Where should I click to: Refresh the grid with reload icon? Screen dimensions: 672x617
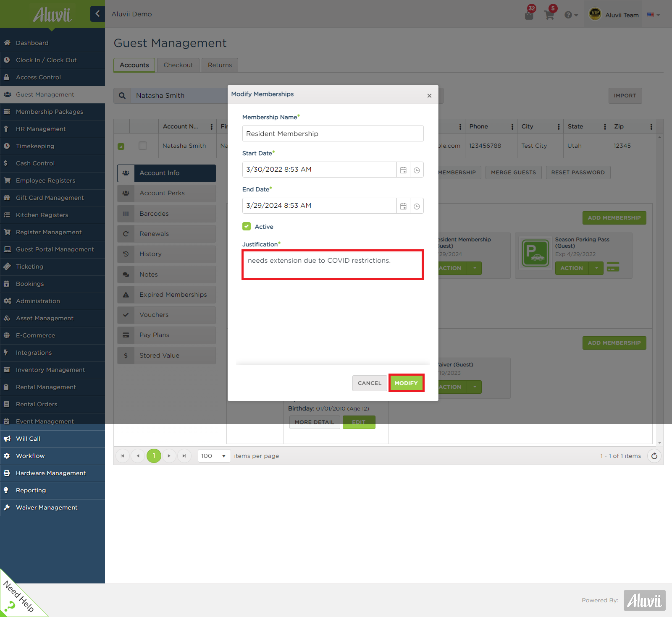(x=654, y=456)
